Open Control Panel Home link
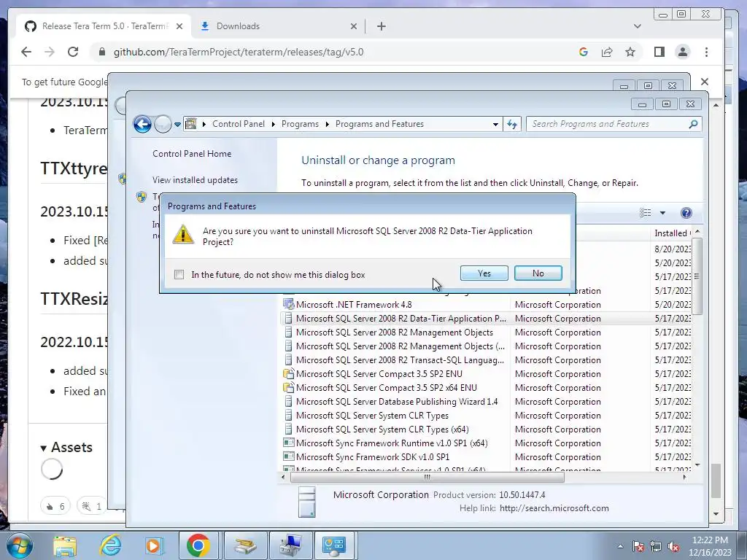The image size is (747, 560). pos(192,154)
